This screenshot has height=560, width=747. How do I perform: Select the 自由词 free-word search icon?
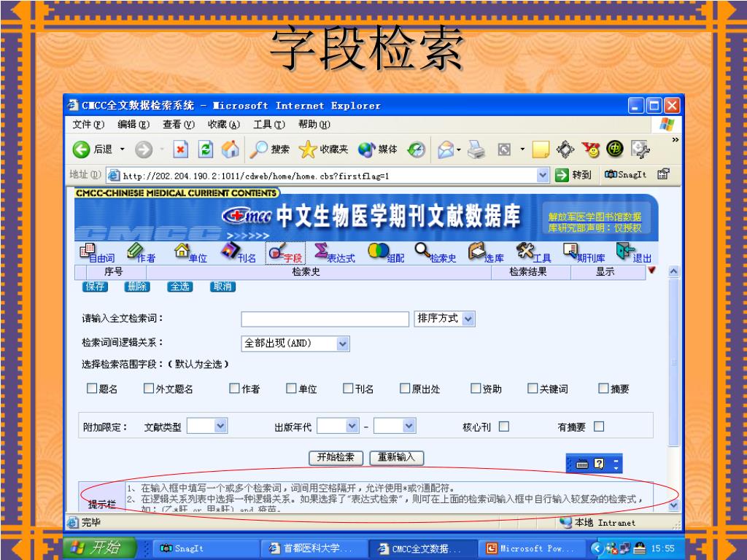pyautogui.click(x=97, y=253)
